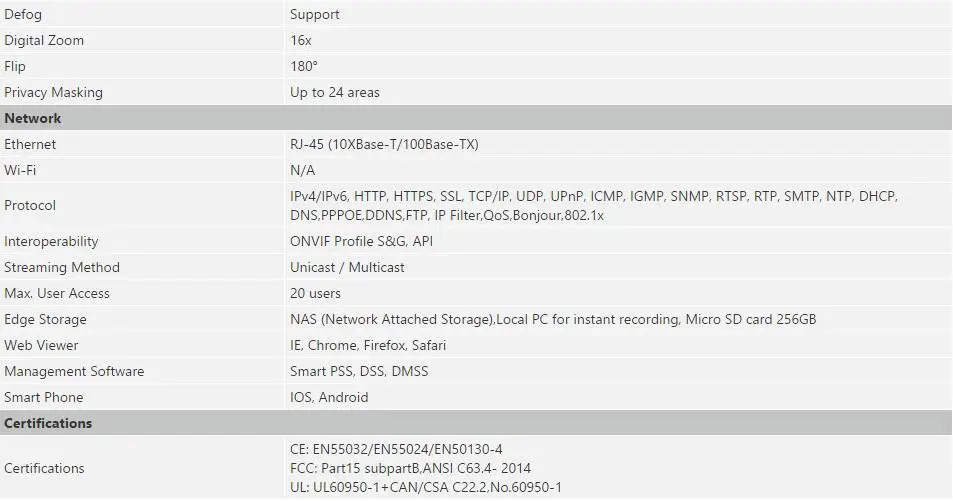953x501 pixels.
Task: Click the Protocol row label
Action: click(30, 206)
